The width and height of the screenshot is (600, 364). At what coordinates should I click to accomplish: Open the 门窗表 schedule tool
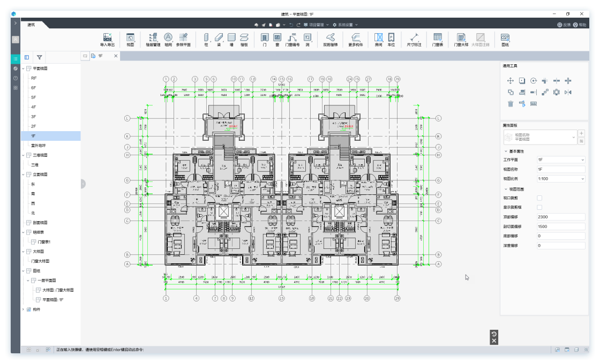click(437, 40)
